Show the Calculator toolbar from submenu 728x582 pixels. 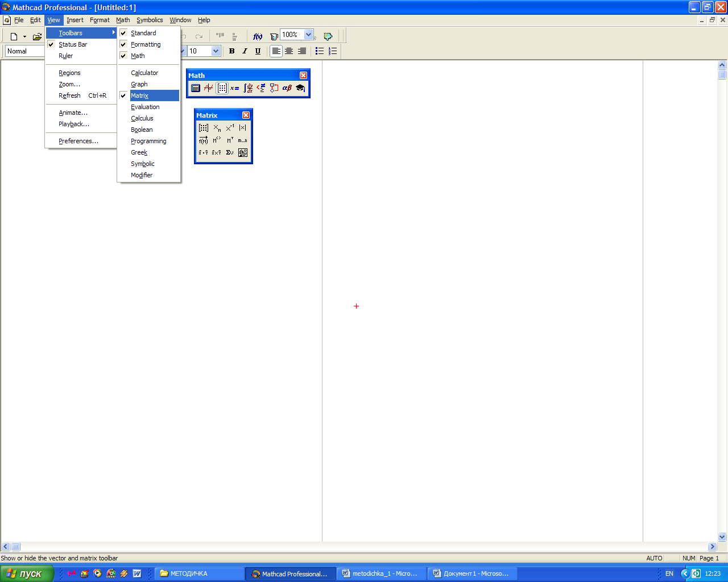(x=149, y=73)
